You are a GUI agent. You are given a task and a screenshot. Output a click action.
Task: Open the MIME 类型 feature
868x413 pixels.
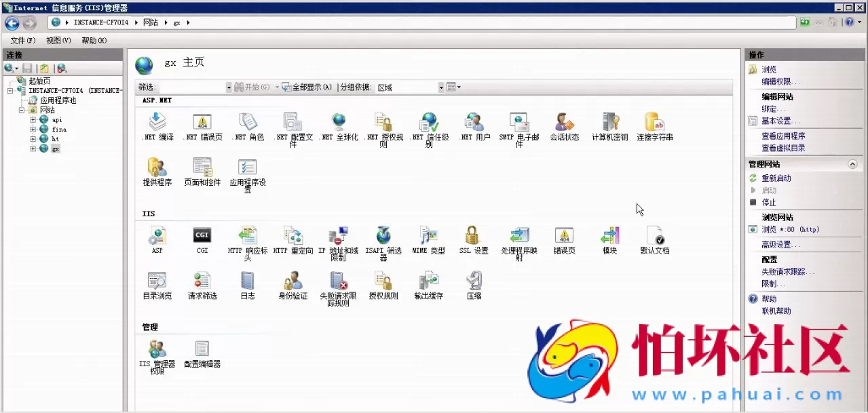pos(428,236)
